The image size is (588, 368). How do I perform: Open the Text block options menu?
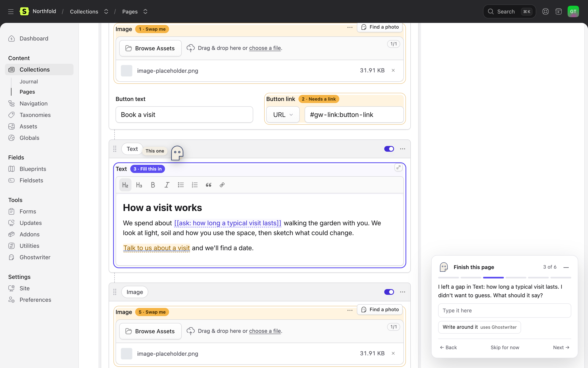[x=403, y=149]
